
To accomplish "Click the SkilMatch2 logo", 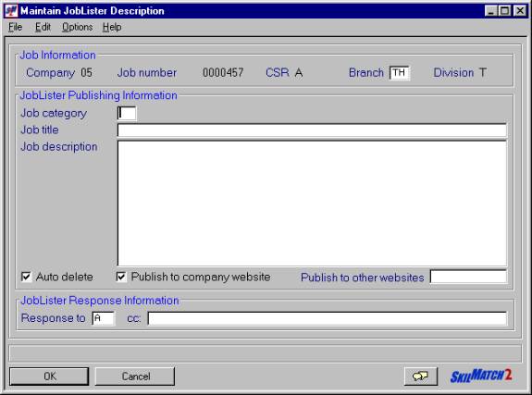I will pos(481,376).
